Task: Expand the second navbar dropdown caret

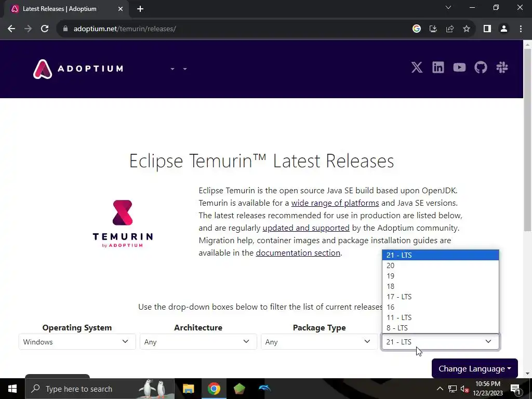Action: tap(185, 69)
